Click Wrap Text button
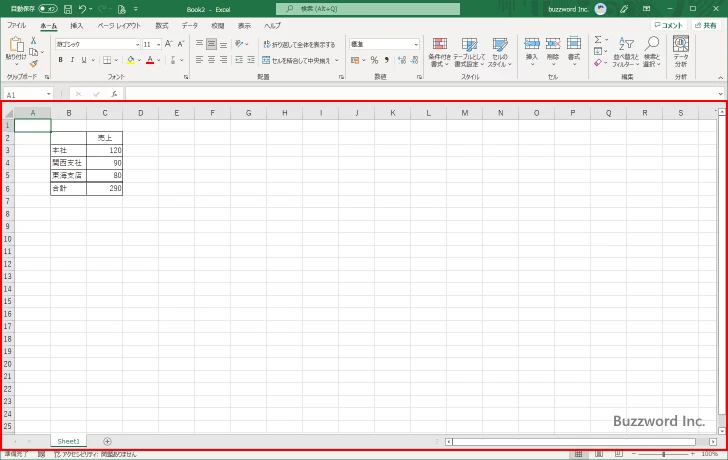The image size is (728, 460). click(299, 44)
